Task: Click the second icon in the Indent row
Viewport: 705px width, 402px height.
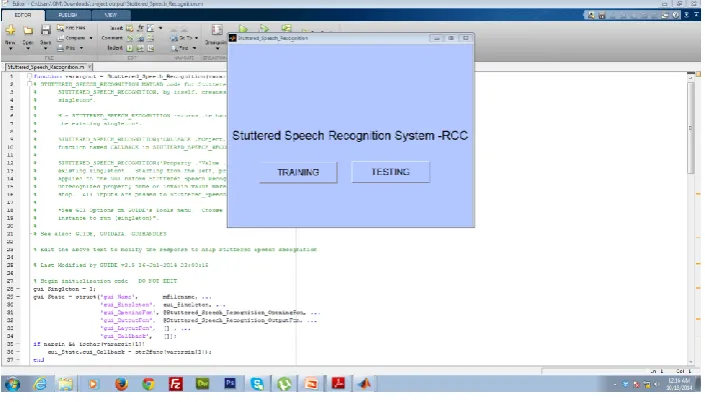Action: (x=140, y=48)
